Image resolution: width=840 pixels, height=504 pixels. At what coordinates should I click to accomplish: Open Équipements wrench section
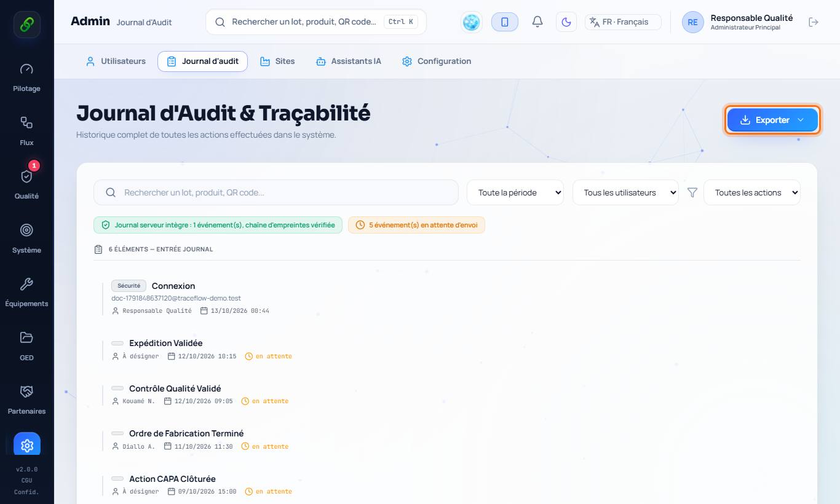click(26, 293)
